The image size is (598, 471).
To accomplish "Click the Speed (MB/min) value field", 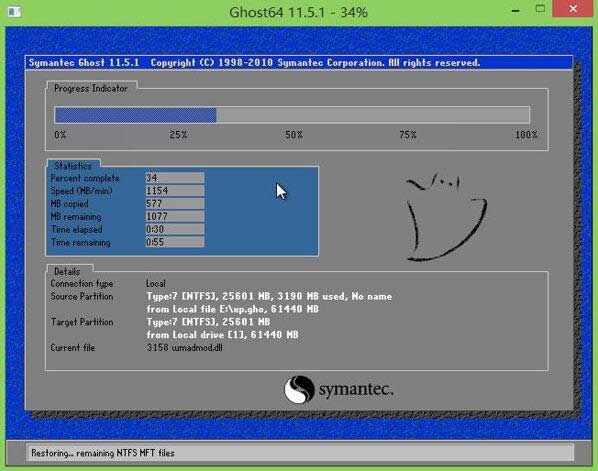I will (175, 191).
